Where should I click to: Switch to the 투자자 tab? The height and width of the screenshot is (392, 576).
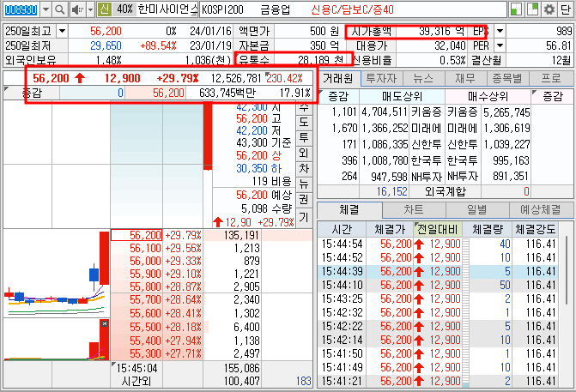(x=381, y=78)
